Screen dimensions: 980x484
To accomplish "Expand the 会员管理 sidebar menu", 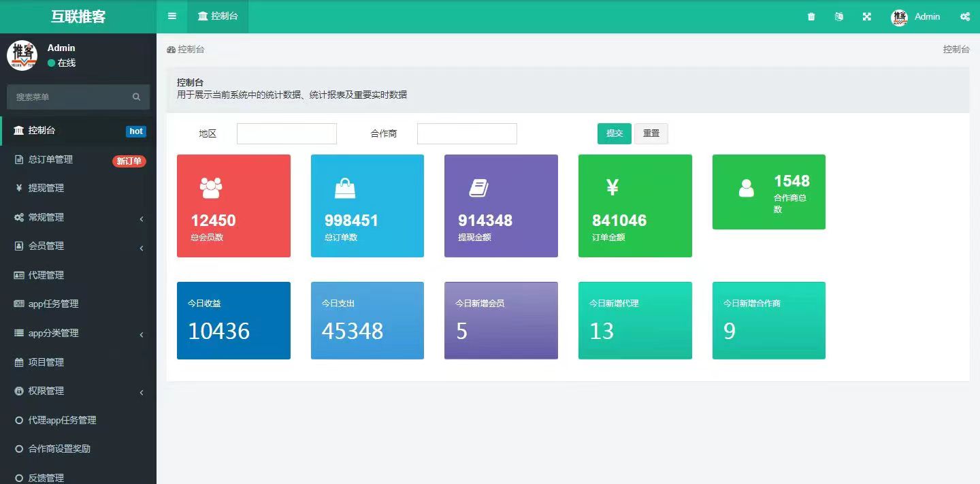I will (78, 246).
